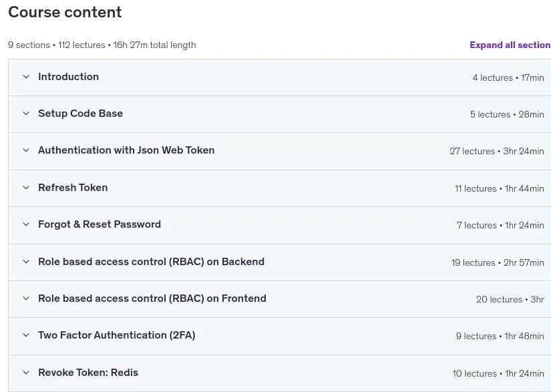Click Expand all sections link
The image size is (551, 392).
[510, 45]
